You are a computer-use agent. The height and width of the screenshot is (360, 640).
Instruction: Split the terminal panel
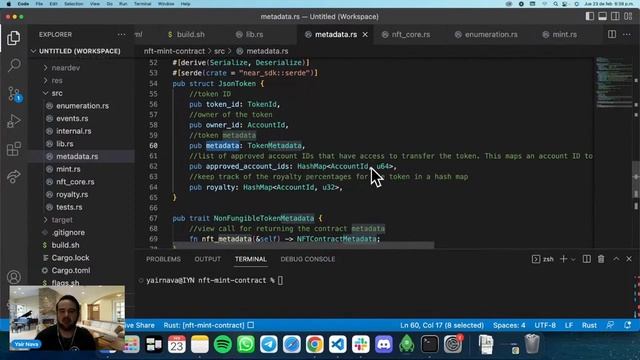[x=587, y=259]
